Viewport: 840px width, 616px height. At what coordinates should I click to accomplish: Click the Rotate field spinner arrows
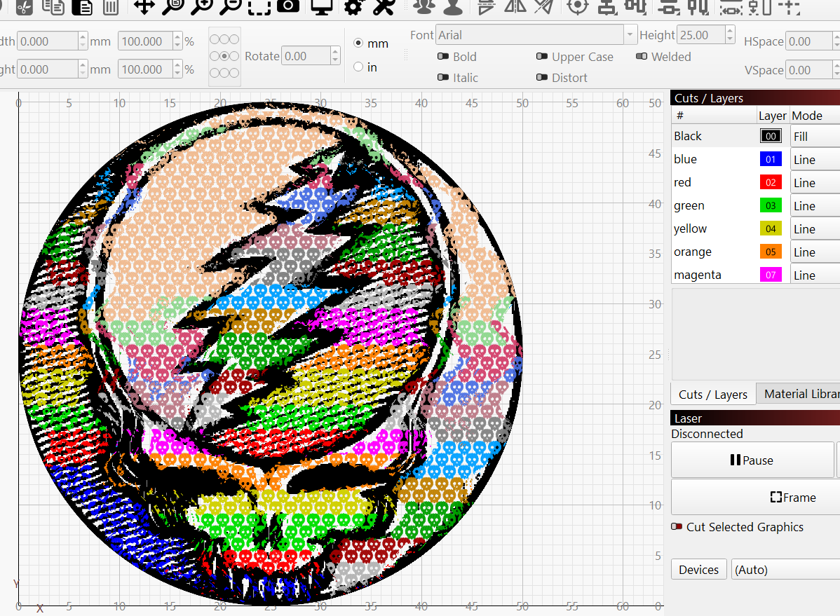(x=335, y=55)
